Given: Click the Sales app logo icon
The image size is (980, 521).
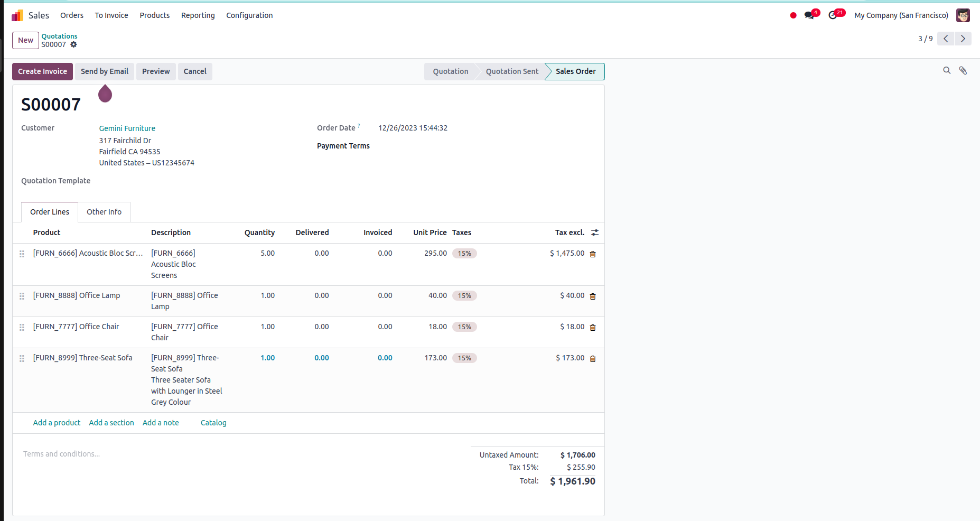Looking at the screenshot, I should pyautogui.click(x=17, y=15).
